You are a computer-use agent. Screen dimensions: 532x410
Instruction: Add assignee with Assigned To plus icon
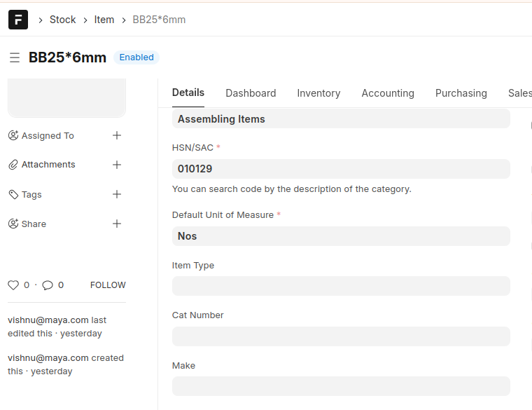(117, 135)
